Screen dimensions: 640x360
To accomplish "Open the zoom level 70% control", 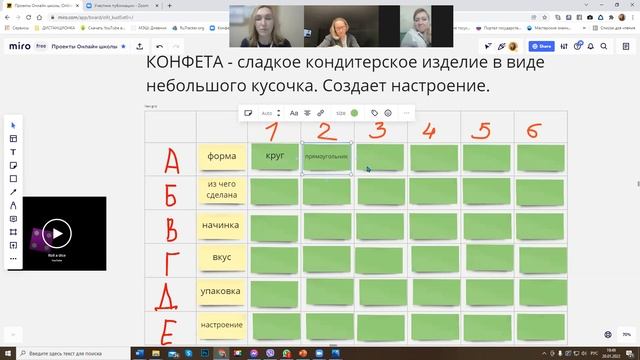I will pyautogui.click(x=627, y=334).
